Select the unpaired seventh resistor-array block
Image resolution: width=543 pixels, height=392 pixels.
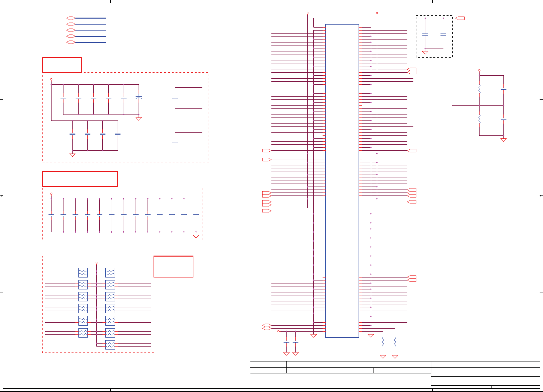(110, 345)
